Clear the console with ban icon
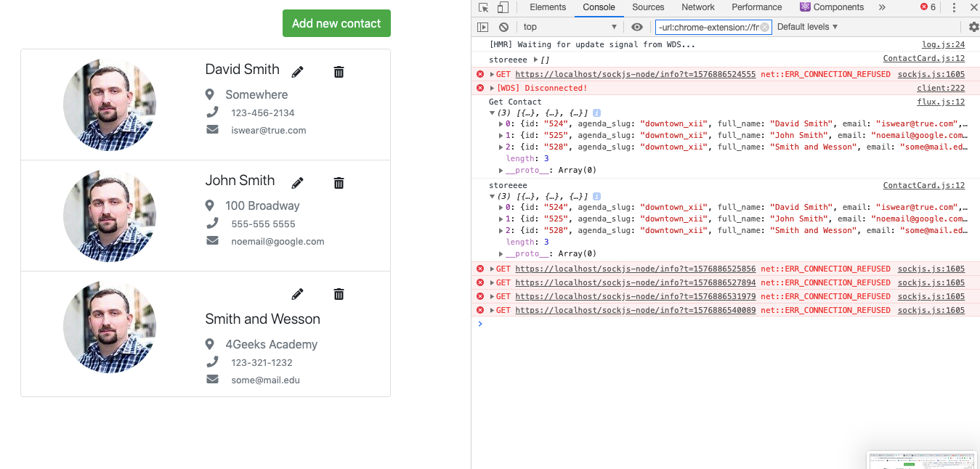The width and height of the screenshot is (980, 469). (x=503, y=27)
